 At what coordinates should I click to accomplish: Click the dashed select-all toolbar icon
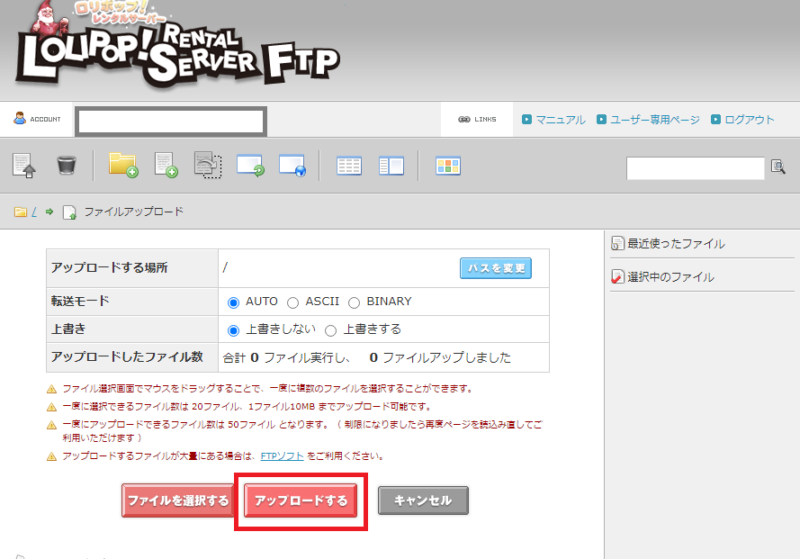207,166
